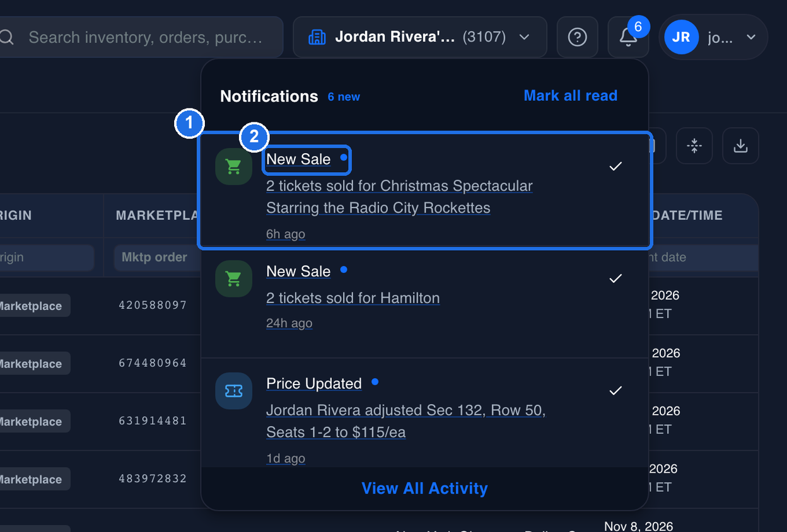Click Marketplace badge beside order 674480964
Image resolution: width=787 pixels, height=532 pixels.
coord(35,364)
